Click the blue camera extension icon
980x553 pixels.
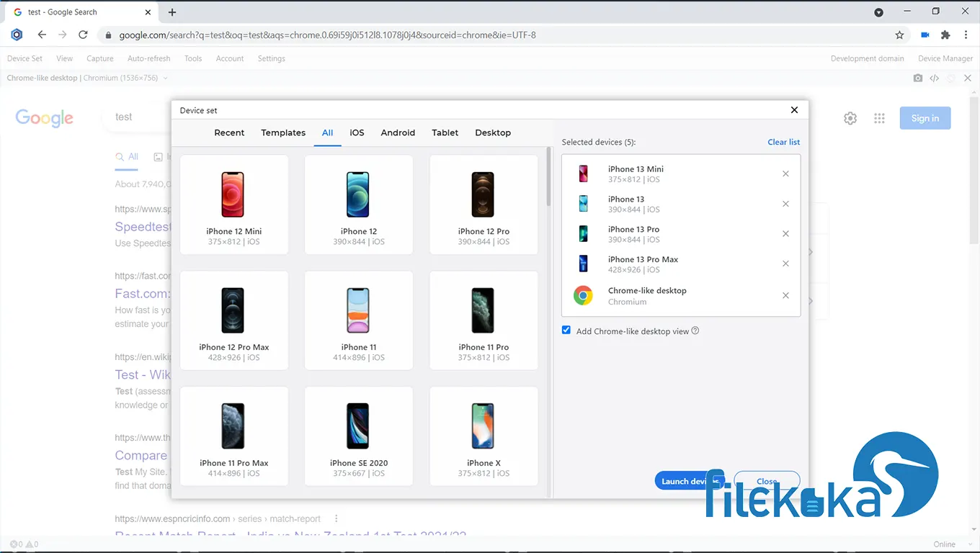925,35
